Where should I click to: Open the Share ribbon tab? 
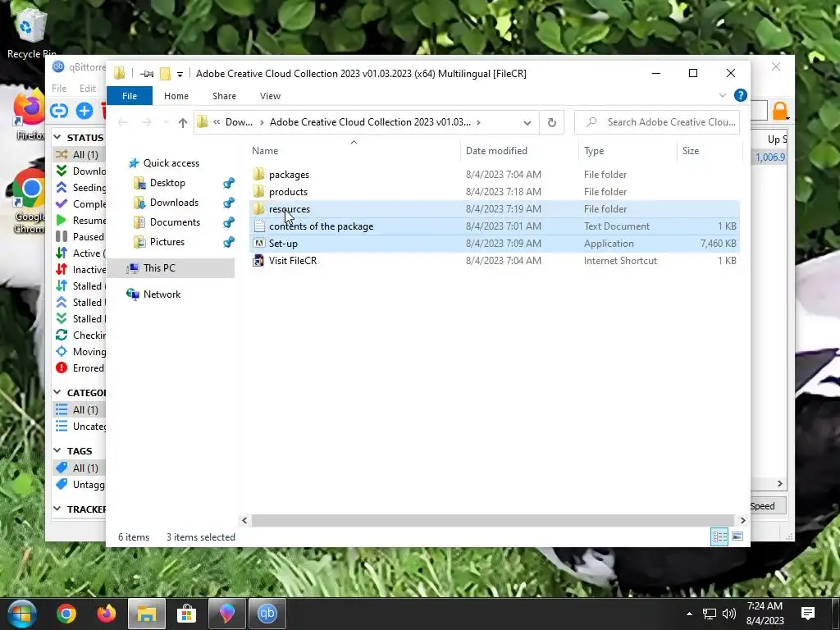(x=224, y=96)
